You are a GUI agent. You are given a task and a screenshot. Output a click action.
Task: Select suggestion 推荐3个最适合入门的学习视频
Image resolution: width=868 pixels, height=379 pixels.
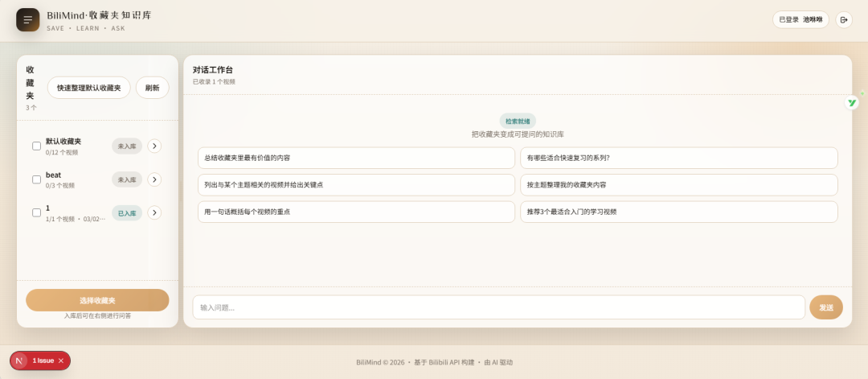pos(678,212)
